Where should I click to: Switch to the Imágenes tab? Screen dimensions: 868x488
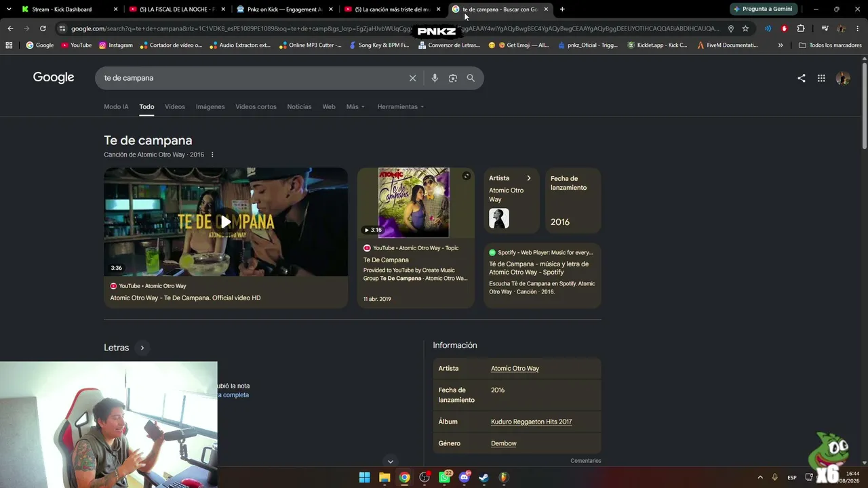pos(210,107)
